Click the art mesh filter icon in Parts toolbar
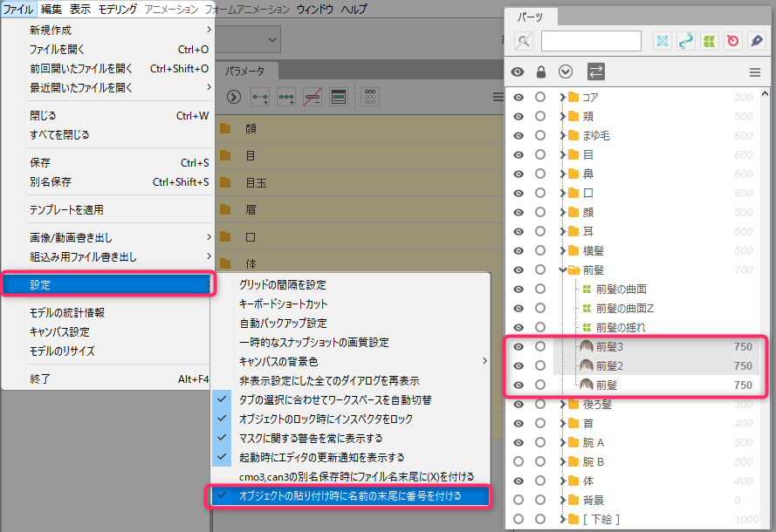 pos(663,41)
